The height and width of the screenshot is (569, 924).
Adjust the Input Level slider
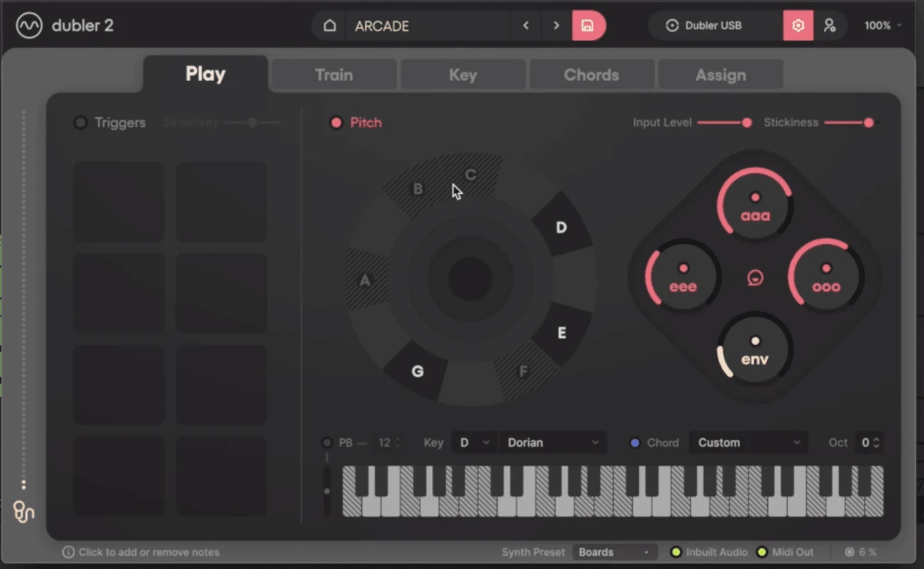(x=724, y=122)
